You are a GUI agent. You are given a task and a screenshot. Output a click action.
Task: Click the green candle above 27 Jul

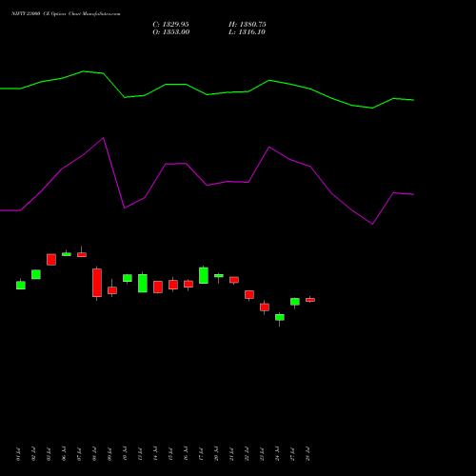(x=295, y=302)
